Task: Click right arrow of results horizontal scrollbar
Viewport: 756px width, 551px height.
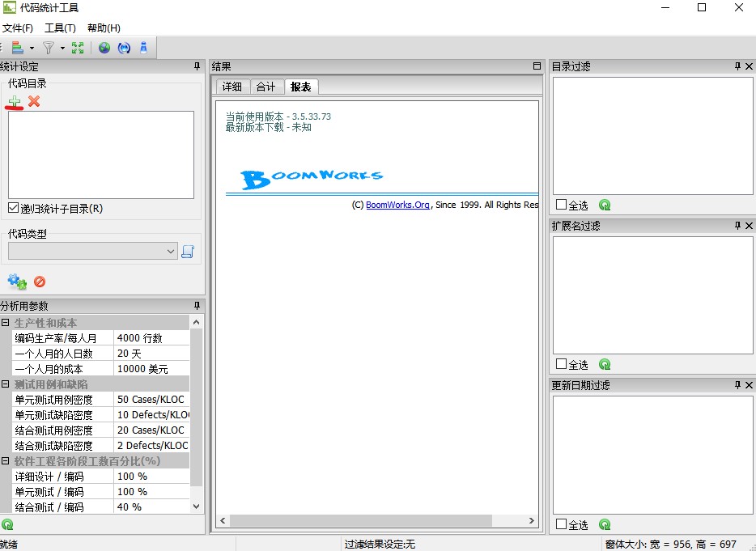Action: [531, 520]
